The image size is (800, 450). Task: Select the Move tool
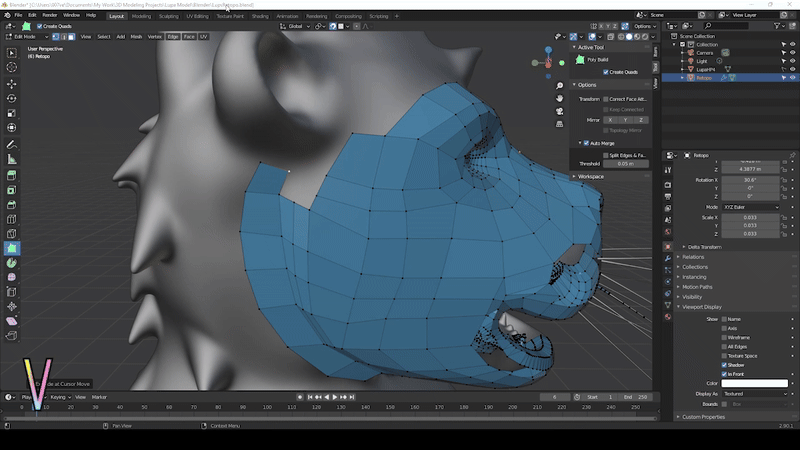point(12,84)
